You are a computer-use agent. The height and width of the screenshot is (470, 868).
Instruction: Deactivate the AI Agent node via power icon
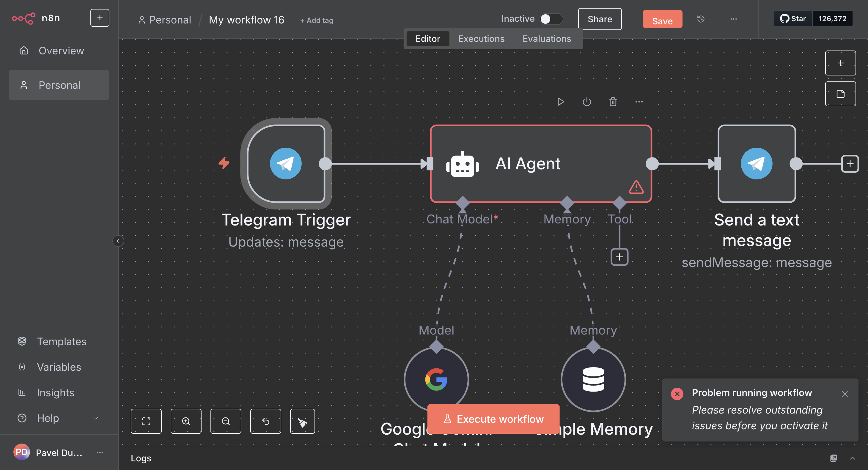[586, 102]
